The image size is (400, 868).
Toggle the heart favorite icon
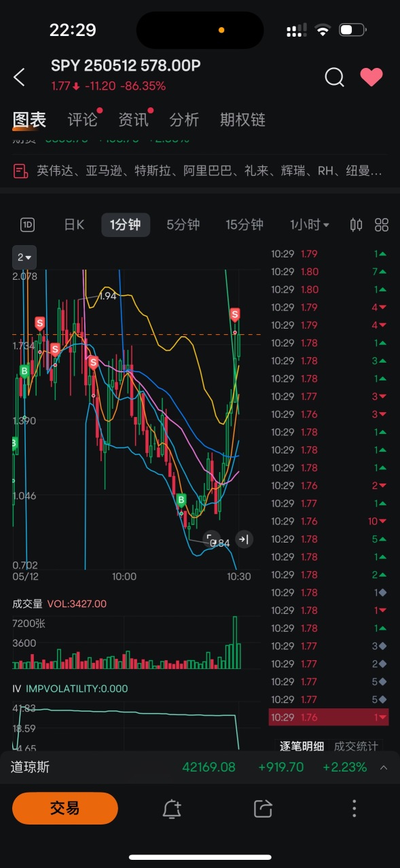click(x=371, y=77)
